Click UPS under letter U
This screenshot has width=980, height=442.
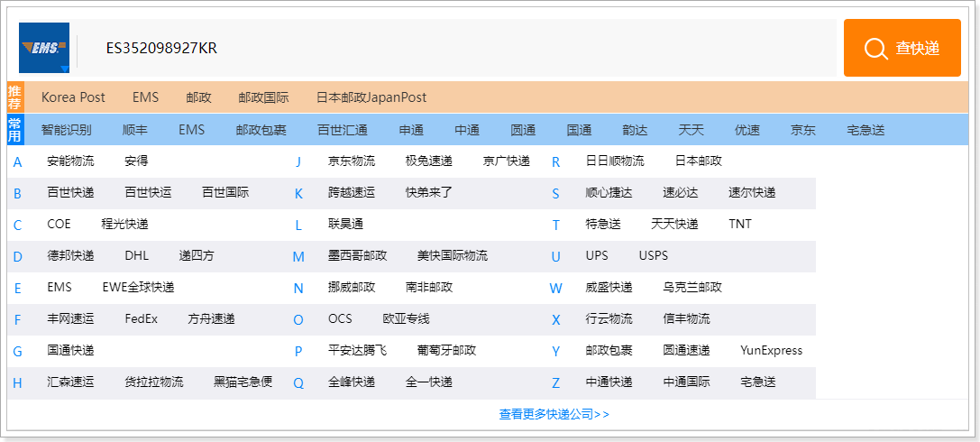(597, 256)
